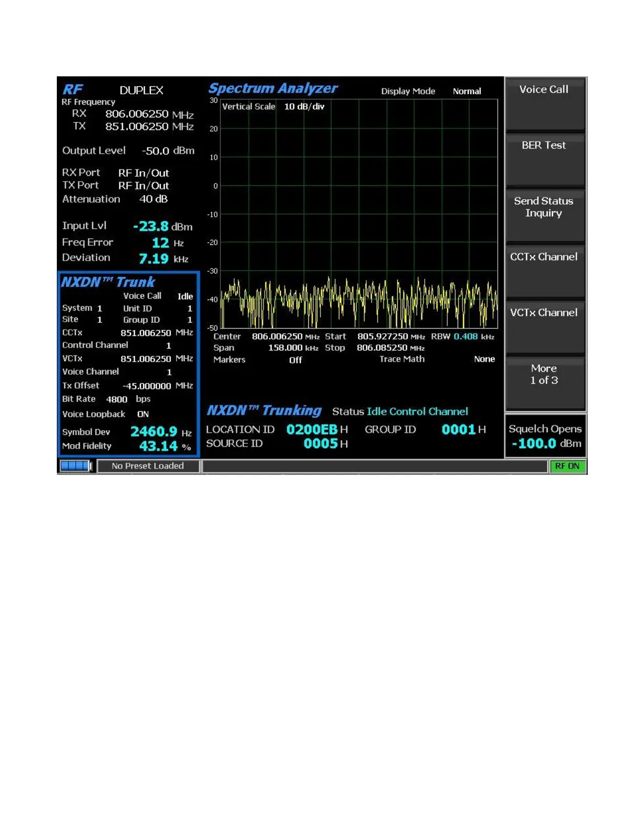Change RX Port RF In/Out setting
644x834 pixels.
pos(144,173)
